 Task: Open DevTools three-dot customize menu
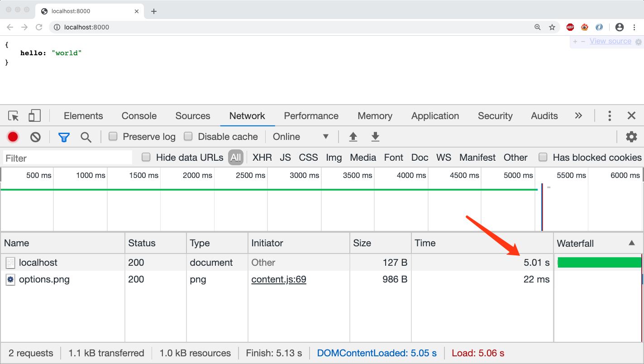pos(610,116)
